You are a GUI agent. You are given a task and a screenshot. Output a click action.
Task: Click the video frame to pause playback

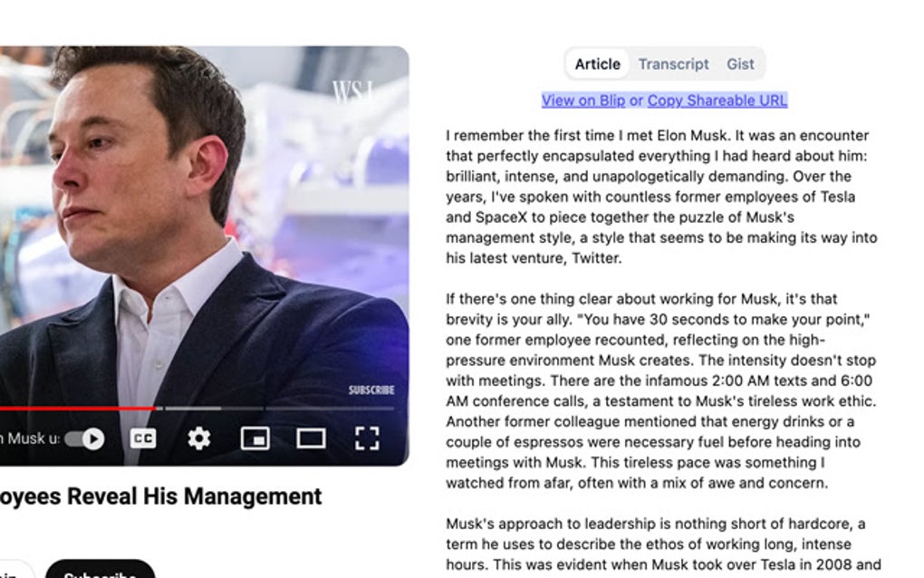(x=203, y=224)
